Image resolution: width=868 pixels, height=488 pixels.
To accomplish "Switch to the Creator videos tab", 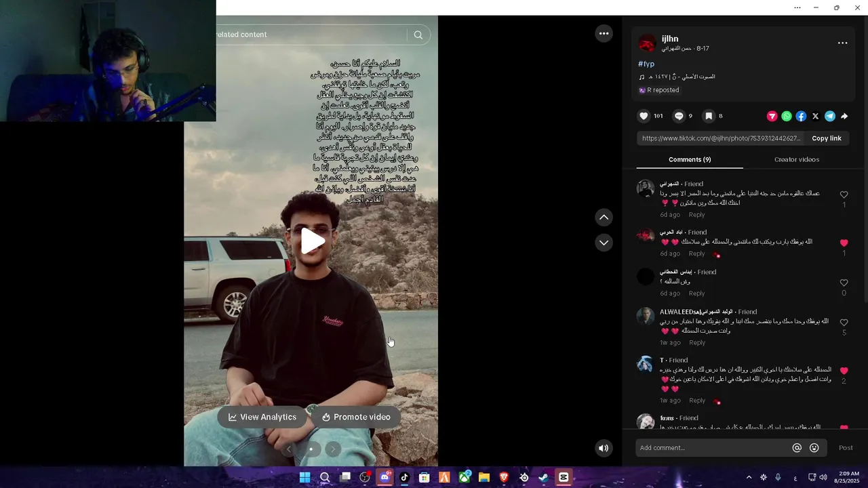I will coord(797,159).
